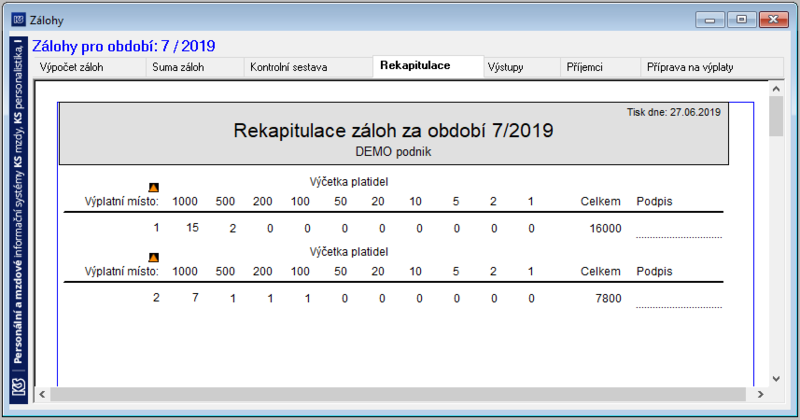Click the value 7 in second row
This screenshot has height=420, width=800.
click(x=195, y=298)
